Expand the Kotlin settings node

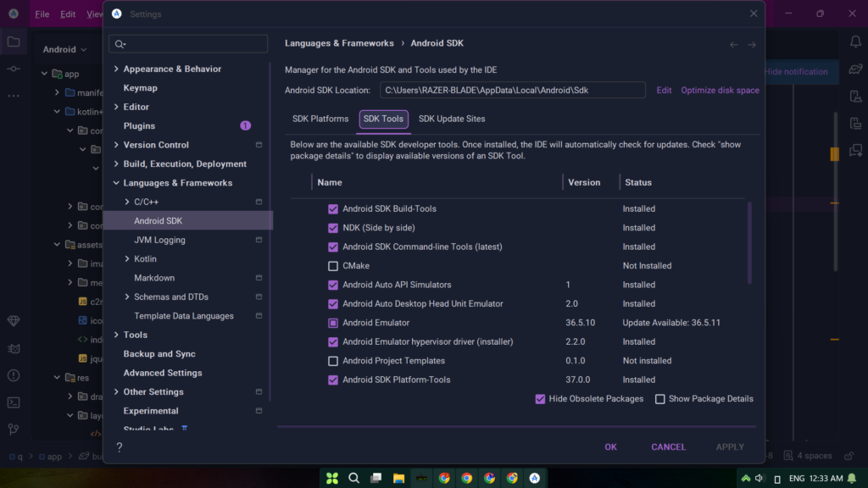coord(127,259)
